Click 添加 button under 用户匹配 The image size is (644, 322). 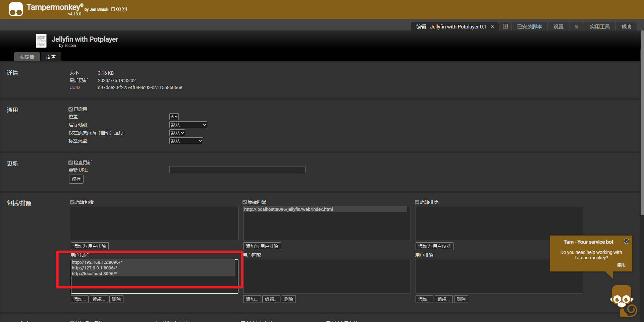(252, 299)
